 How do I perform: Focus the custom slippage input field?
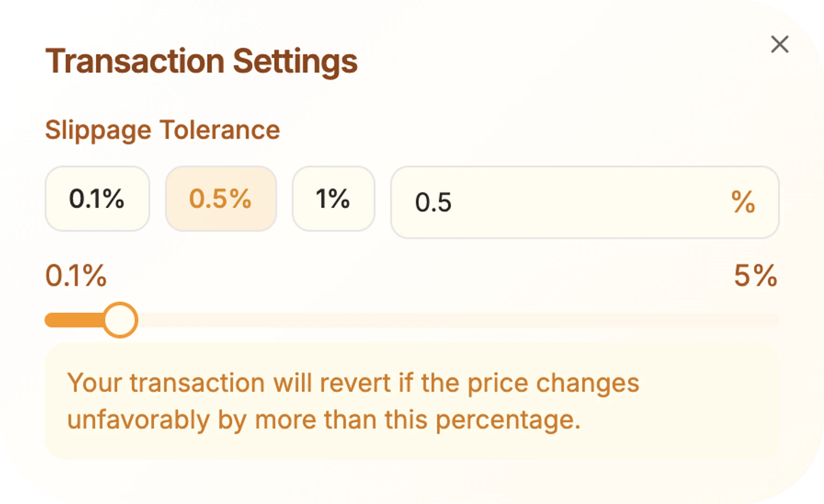pos(585,202)
